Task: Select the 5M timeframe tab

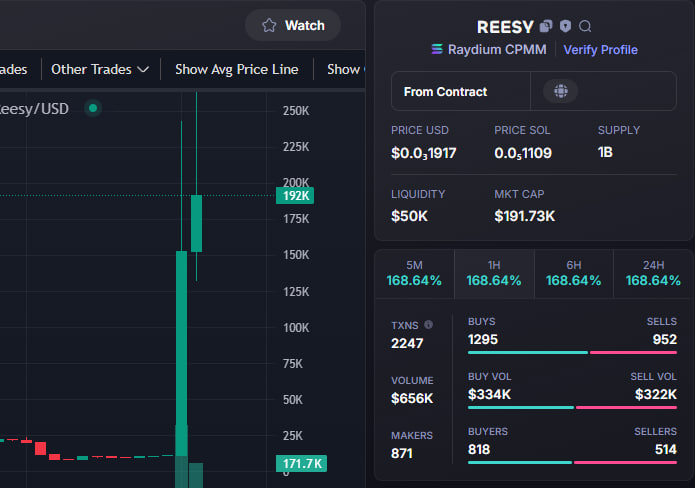Action: [414, 273]
